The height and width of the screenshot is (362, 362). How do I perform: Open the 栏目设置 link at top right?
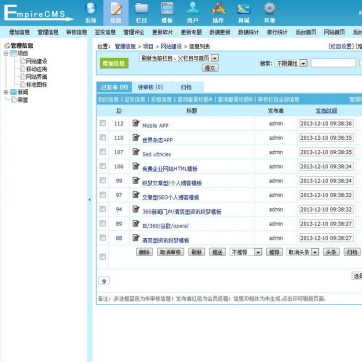(x=341, y=46)
